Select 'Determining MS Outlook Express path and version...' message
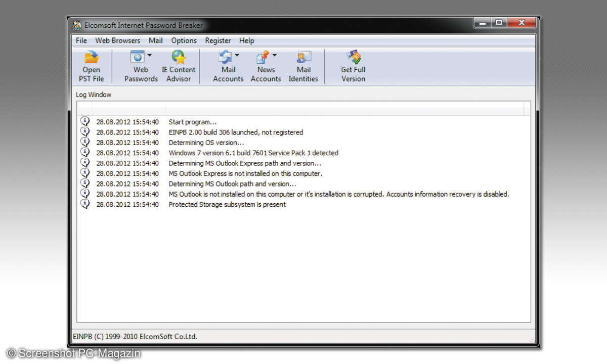The height and width of the screenshot is (364, 607). 245,163
